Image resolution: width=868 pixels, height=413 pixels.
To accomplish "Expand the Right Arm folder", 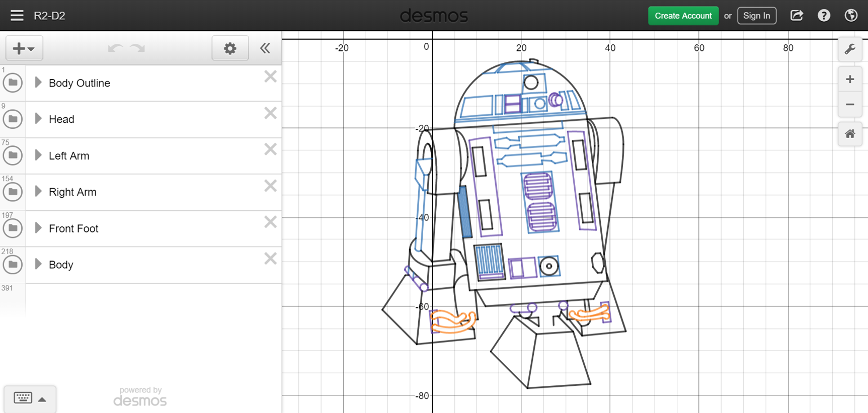I will point(38,192).
